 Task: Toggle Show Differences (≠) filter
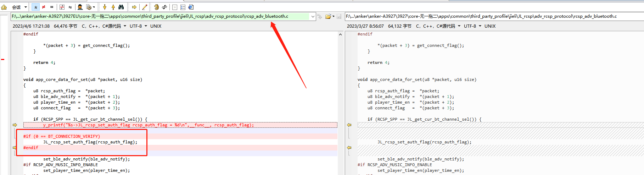click(44, 7)
